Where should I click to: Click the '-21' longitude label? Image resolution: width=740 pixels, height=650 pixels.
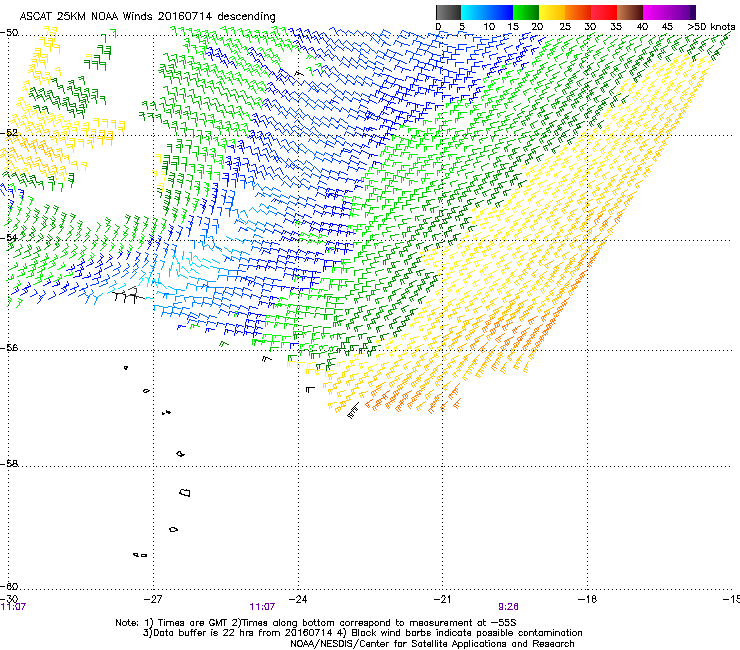(443, 599)
